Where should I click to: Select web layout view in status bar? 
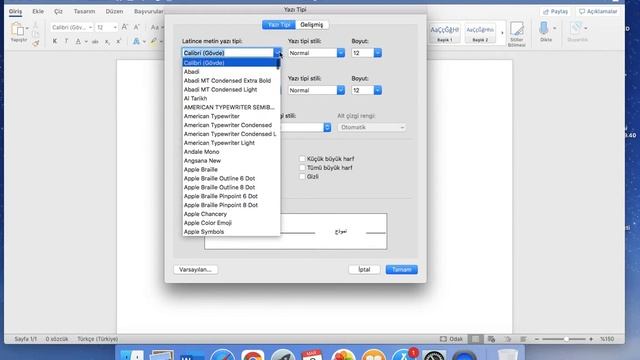click(x=491, y=339)
